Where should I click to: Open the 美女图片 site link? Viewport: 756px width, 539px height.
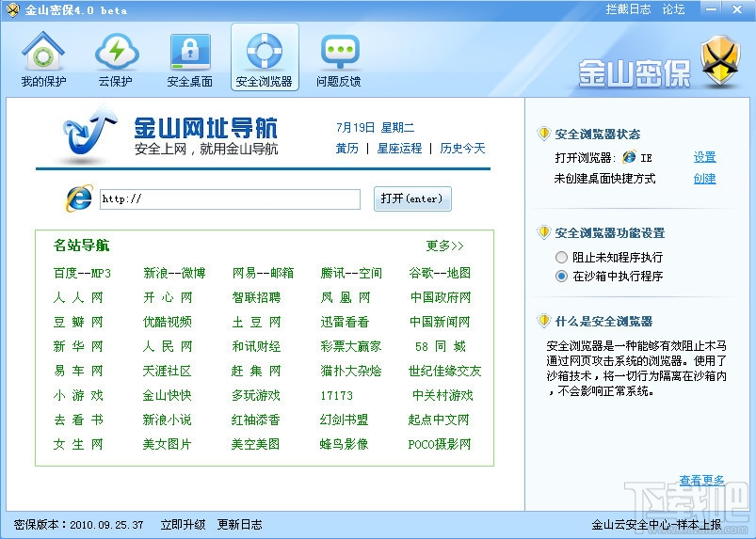point(168,444)
